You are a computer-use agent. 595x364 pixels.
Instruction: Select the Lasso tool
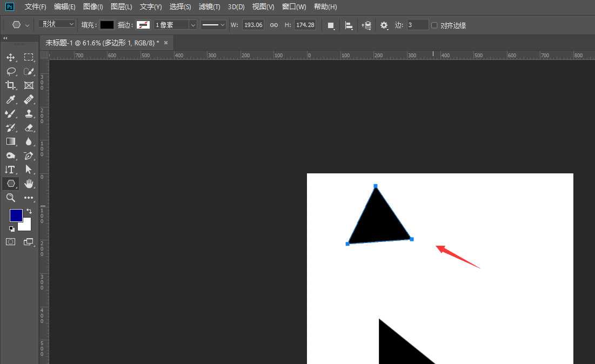[10, 71]
